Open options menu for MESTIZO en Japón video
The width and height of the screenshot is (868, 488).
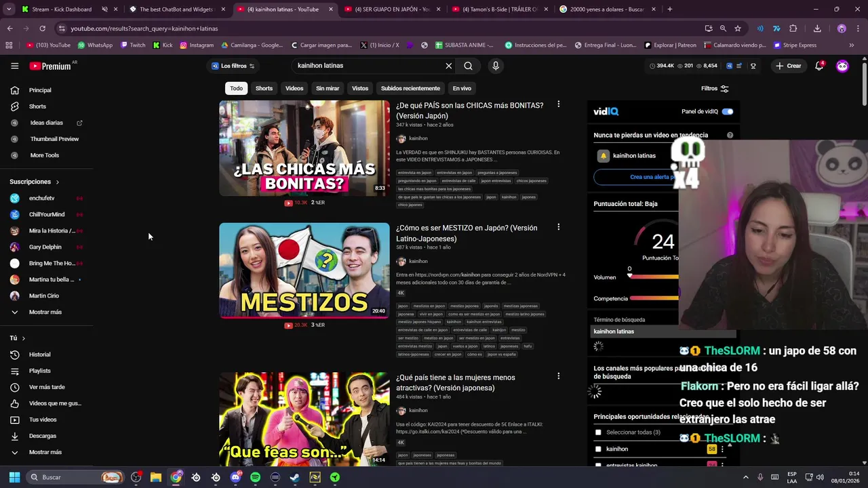click(x=558, y=227)
